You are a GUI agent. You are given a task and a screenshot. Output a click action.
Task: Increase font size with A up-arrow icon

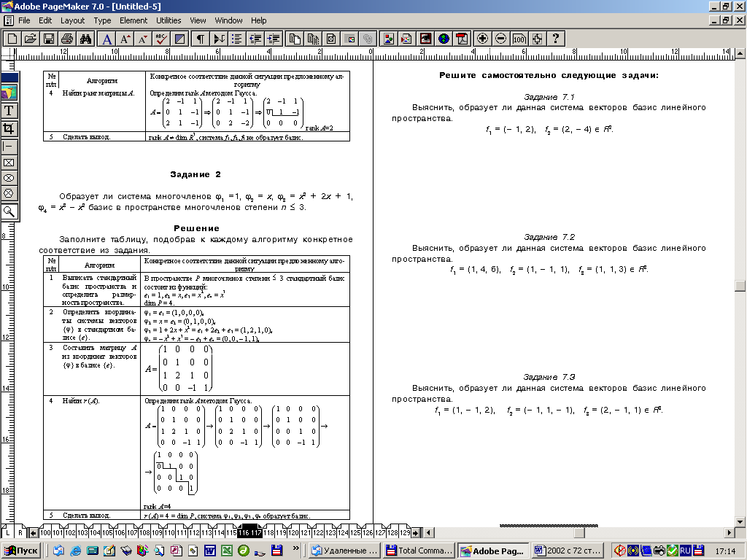(x=125, y=39)
